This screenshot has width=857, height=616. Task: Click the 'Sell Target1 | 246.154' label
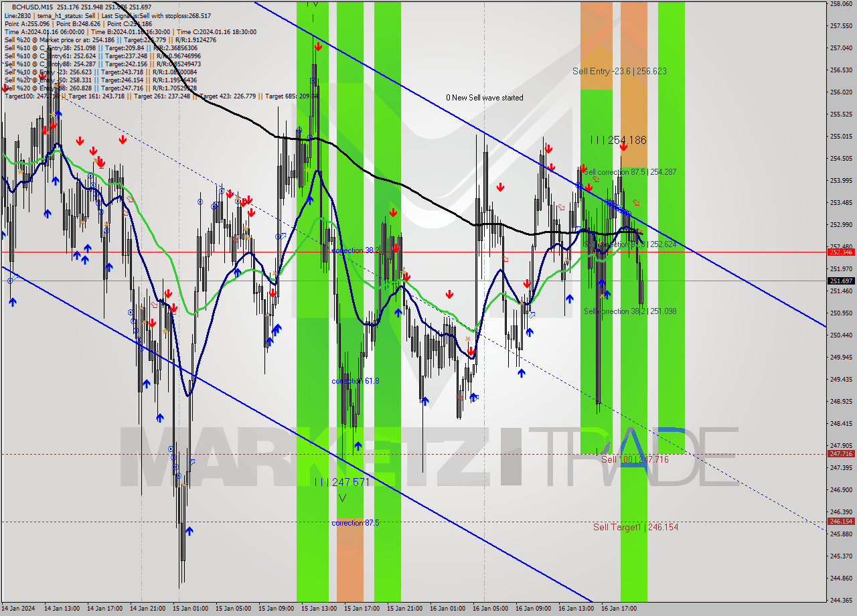click(x=635, y=527)
